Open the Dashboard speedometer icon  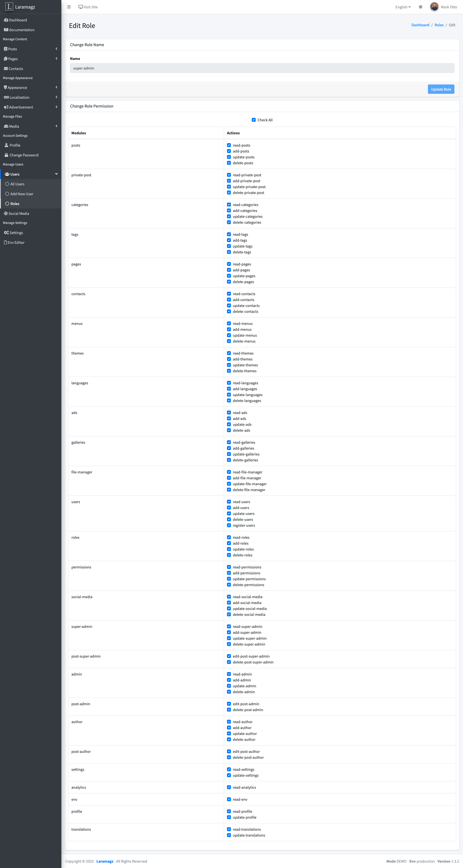pos(6,20)
